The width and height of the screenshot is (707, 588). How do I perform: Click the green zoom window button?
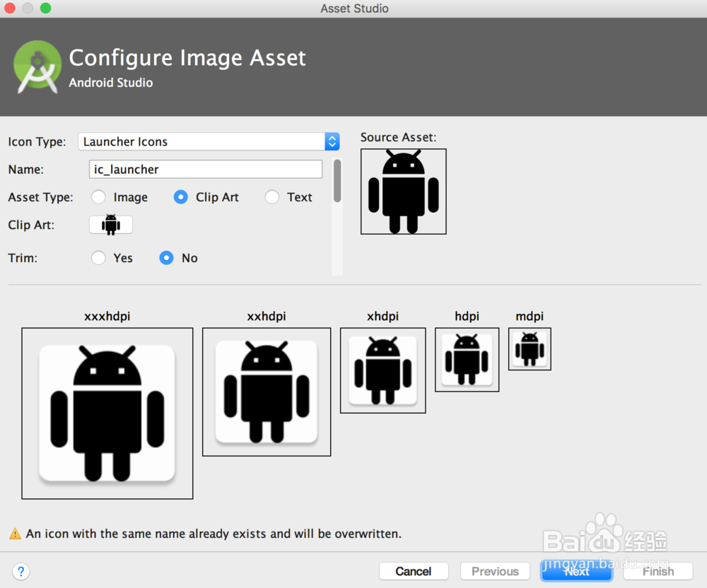(x=45, y=8)
